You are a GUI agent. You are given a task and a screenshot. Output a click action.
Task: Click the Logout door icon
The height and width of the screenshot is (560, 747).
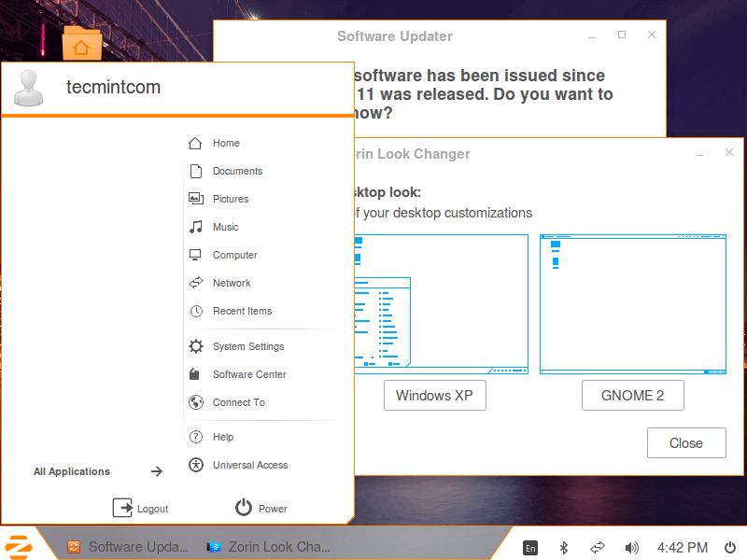[123, 508]
